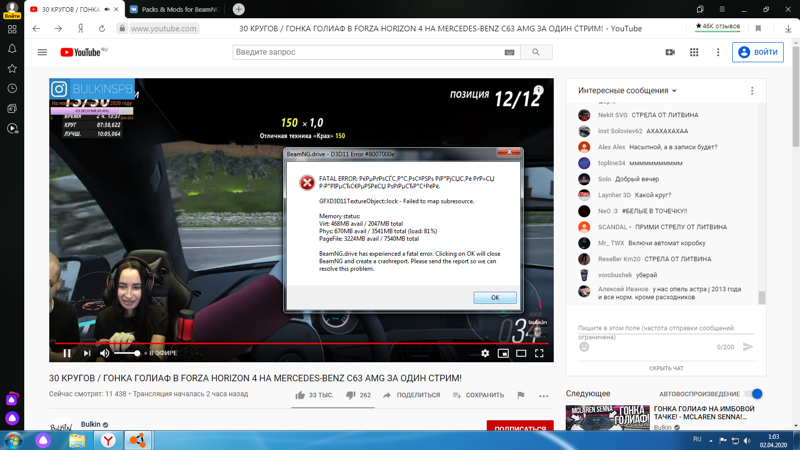Open the YouTube guide hamburger menu
The width and height of the screenshot is (800, 450).
tap(42, 52)
